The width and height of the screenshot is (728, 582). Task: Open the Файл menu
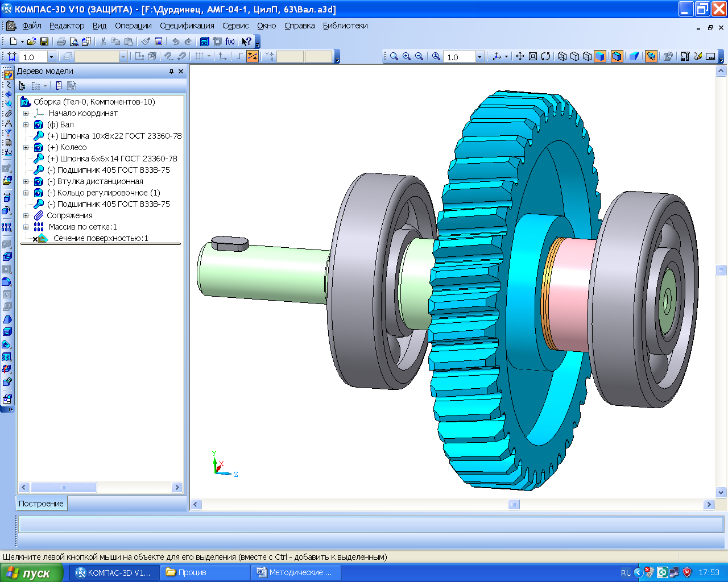32,26
